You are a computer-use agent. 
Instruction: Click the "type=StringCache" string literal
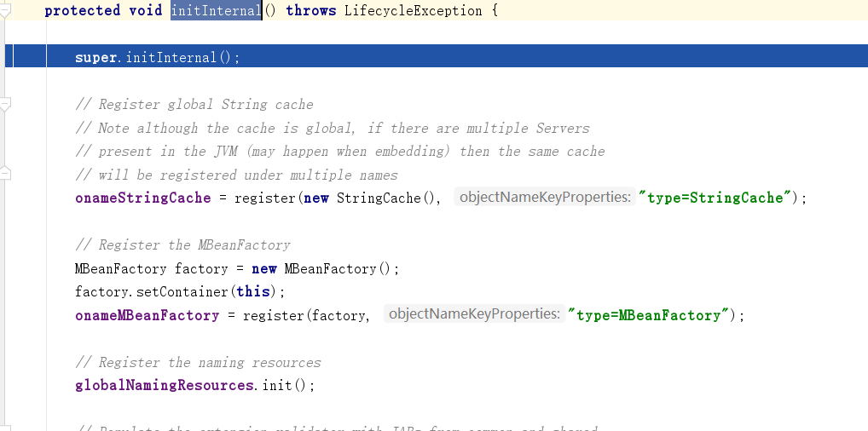point(715,198)
